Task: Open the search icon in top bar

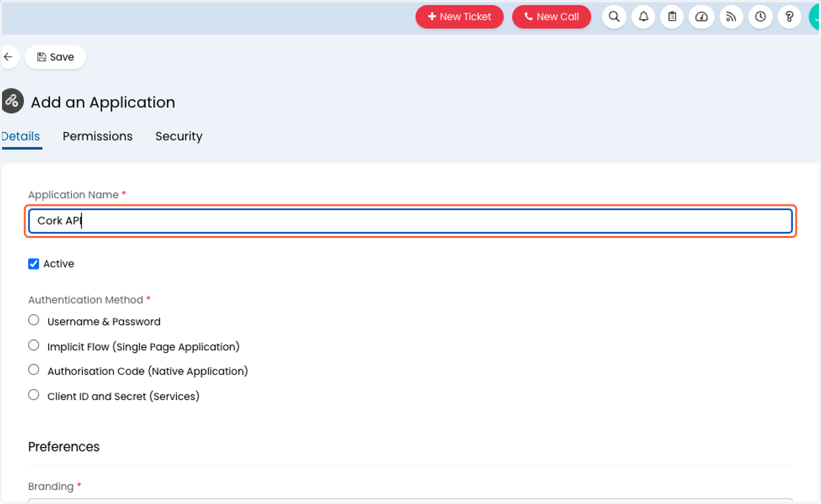Action: pyautogui.click(x=614, y=17)
